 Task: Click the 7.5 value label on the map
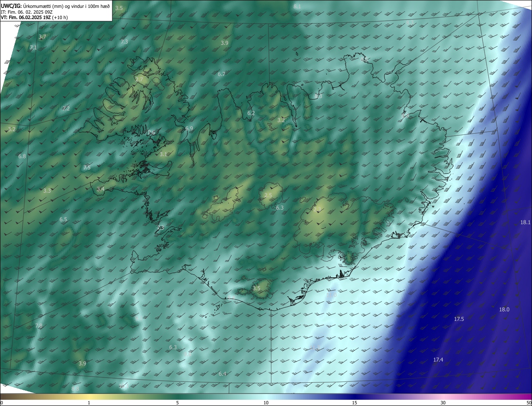point(87,167)
